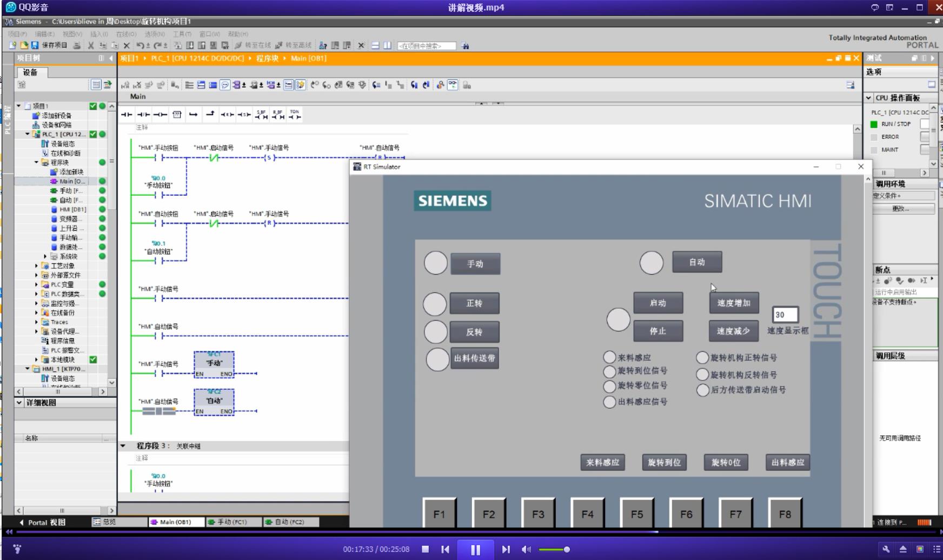This screenshot has width=943, height=560.
Task: Click the accessible devices icon
Action: click(323, 45)
